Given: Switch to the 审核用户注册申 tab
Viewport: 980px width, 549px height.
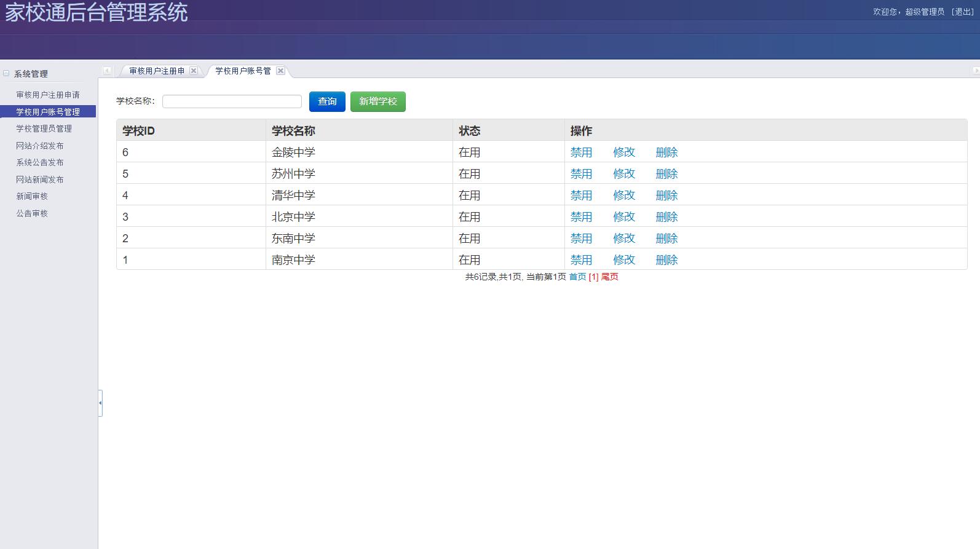Looking at the screenshot, I should pyautogui.click(x=157, y=71).
